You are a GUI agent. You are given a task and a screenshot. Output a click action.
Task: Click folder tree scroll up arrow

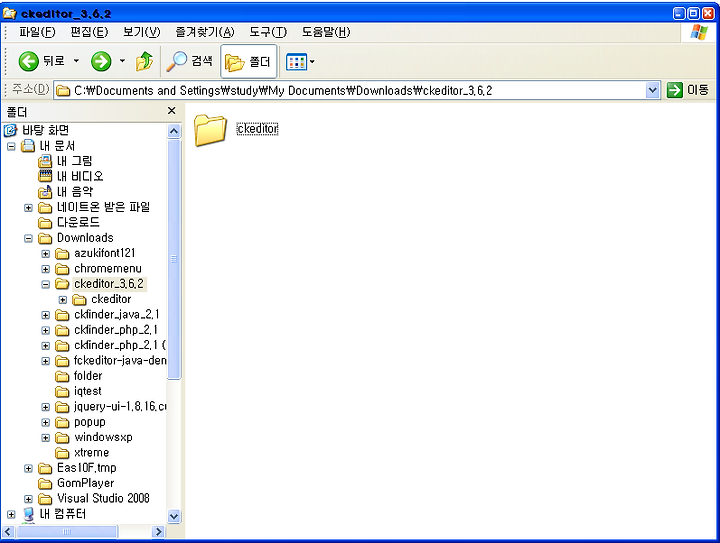point(174,131)
